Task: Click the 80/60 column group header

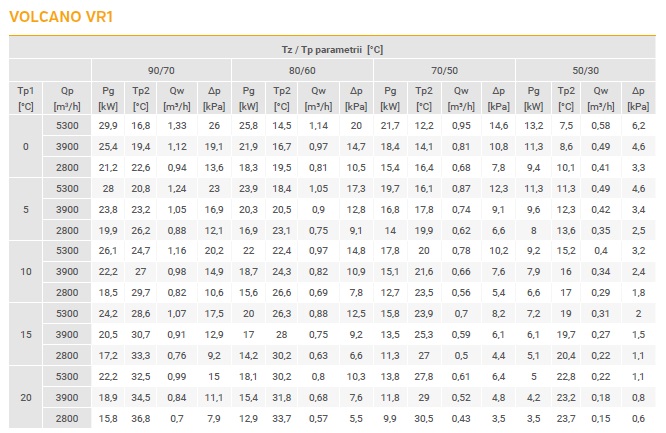Action: tap(302, 71)
